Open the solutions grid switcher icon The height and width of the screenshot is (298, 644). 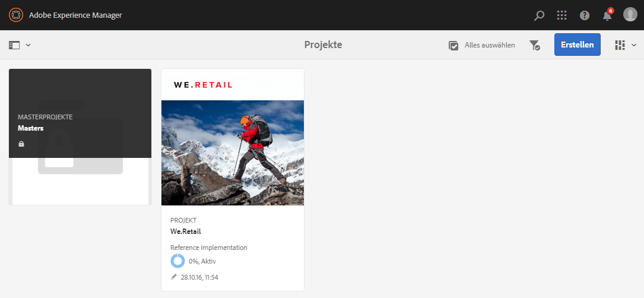coord(561,15)
